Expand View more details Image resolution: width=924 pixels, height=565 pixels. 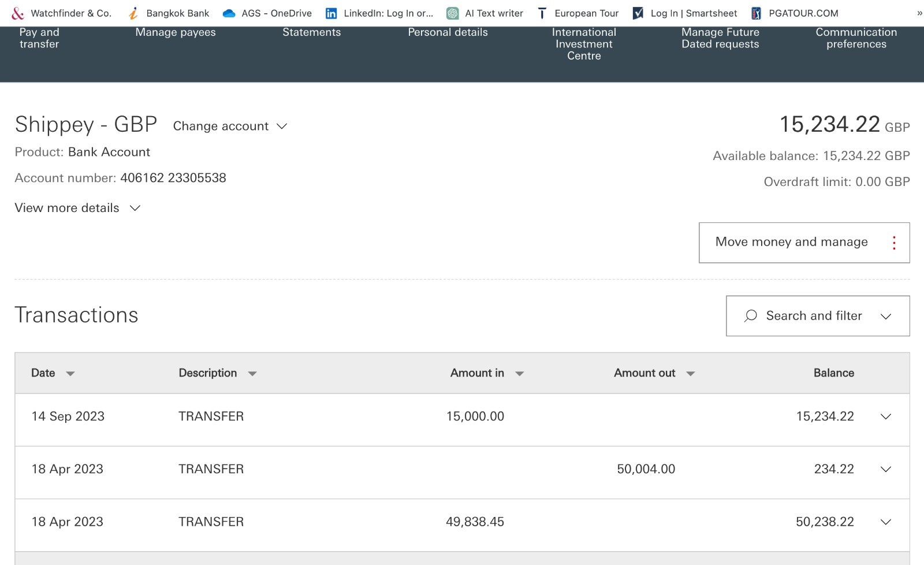(x=77, y=208)
